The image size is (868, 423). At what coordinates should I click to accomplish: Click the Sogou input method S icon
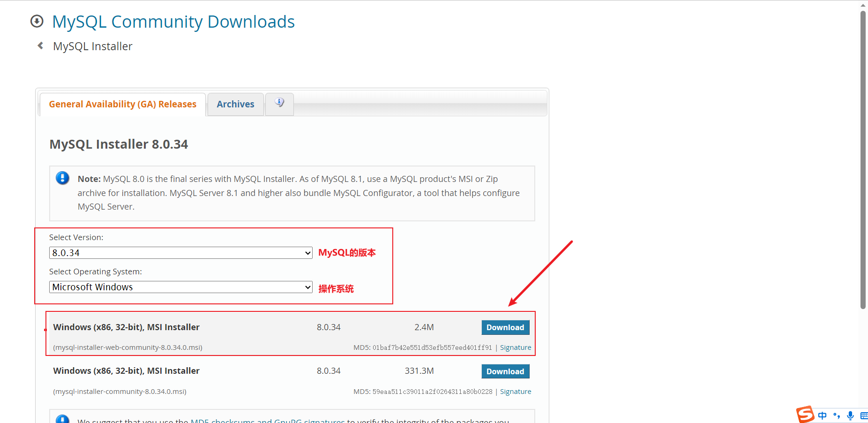pyautogui.click(x=805, y=415)
